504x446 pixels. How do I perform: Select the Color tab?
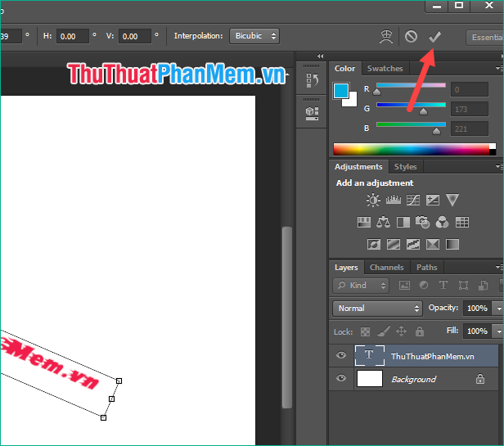(345, 69)
